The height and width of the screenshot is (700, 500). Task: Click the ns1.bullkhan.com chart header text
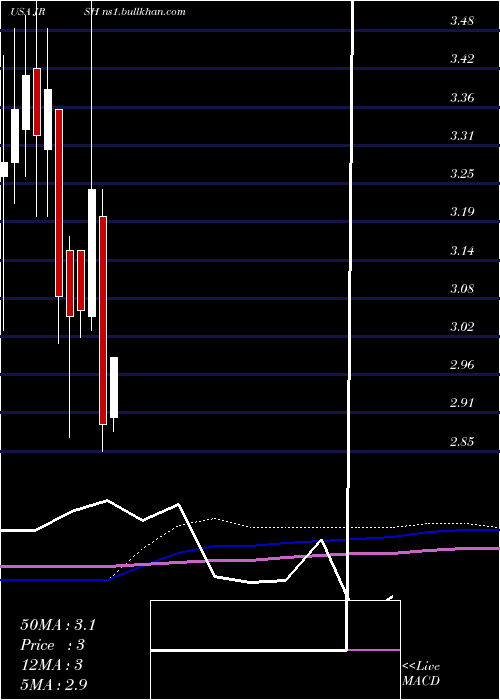point(144,12)
